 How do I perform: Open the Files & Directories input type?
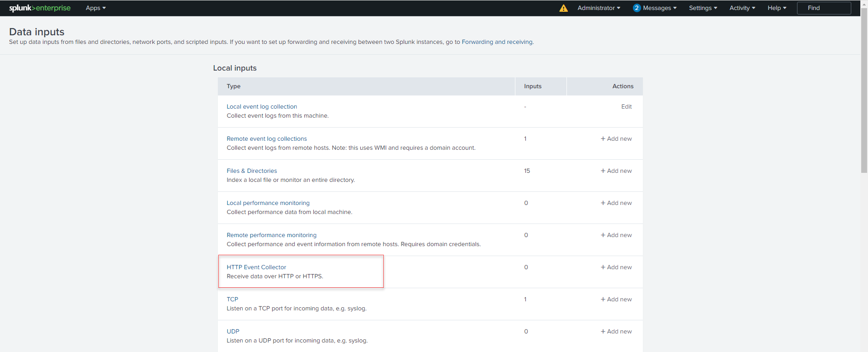coord(252,171)
